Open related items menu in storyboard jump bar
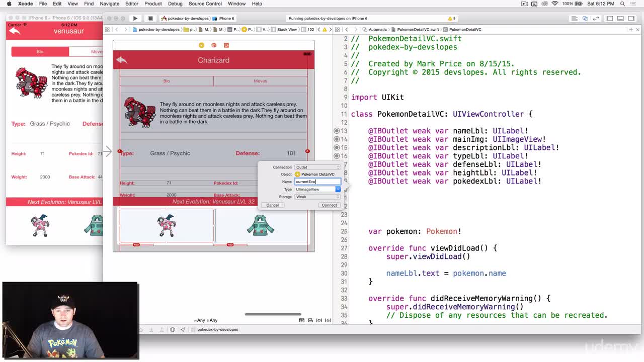 (x=107, y=30)
